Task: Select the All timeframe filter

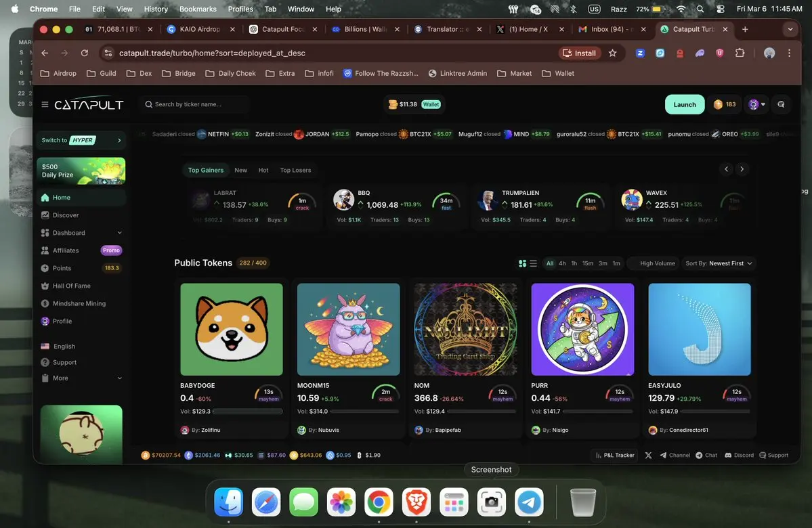Action: point(550,263)
